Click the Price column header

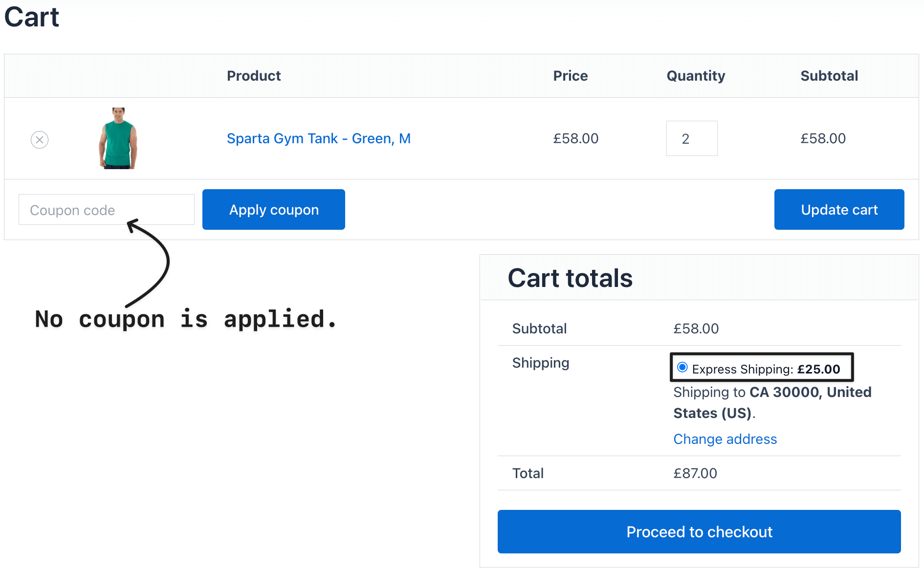571,76
